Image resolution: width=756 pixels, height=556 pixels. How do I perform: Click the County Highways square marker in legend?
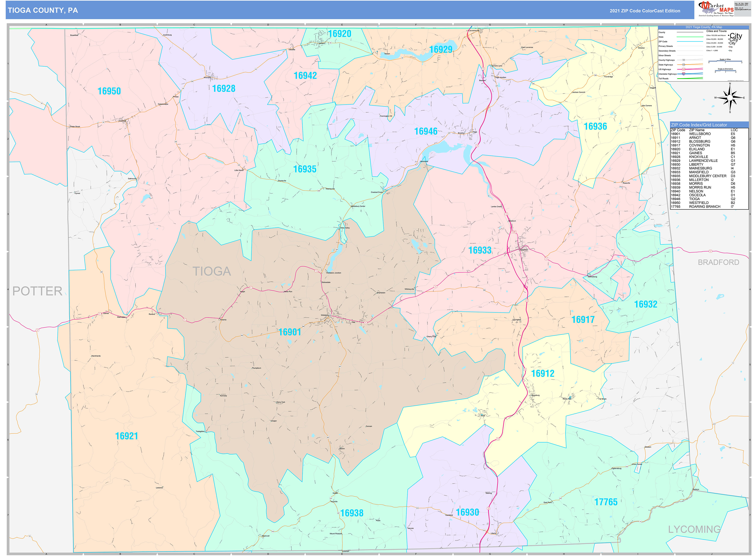point(684,60)
